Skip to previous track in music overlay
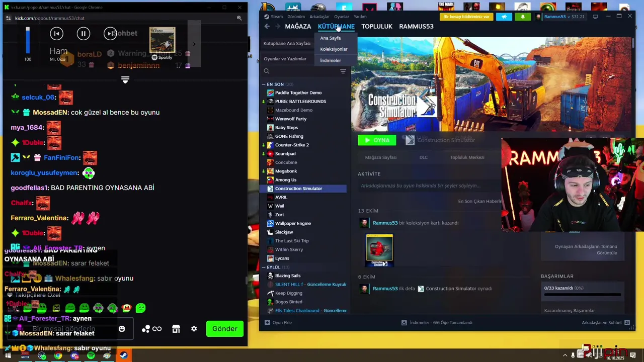This screenshot has height=362, width=644. point(56,34)
